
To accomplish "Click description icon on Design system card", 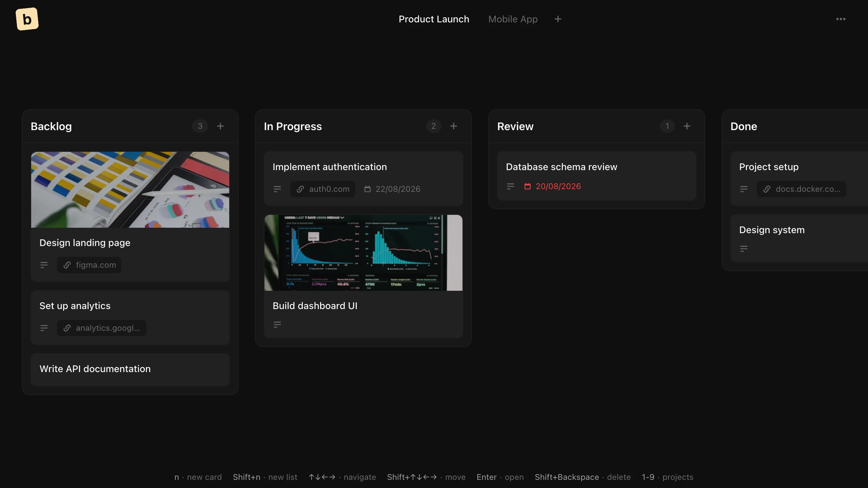I will (x=744, y=249).
